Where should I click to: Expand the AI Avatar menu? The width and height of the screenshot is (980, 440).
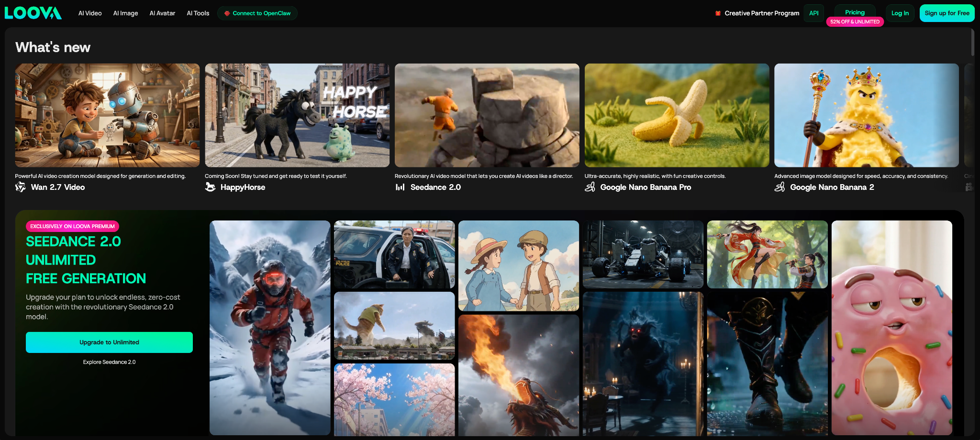tap(162, 13)
